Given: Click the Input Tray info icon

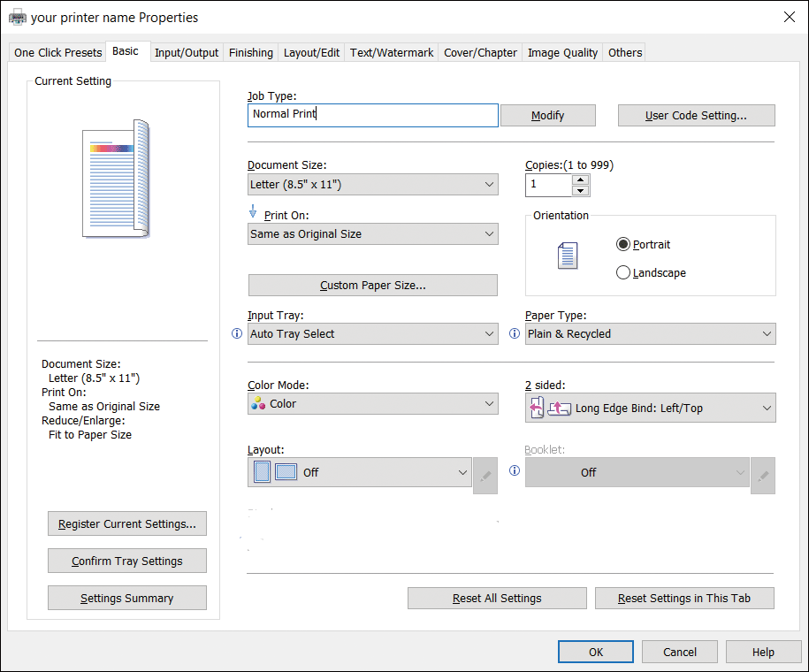Looking at the screenshot, I should (x=236, y=334).
